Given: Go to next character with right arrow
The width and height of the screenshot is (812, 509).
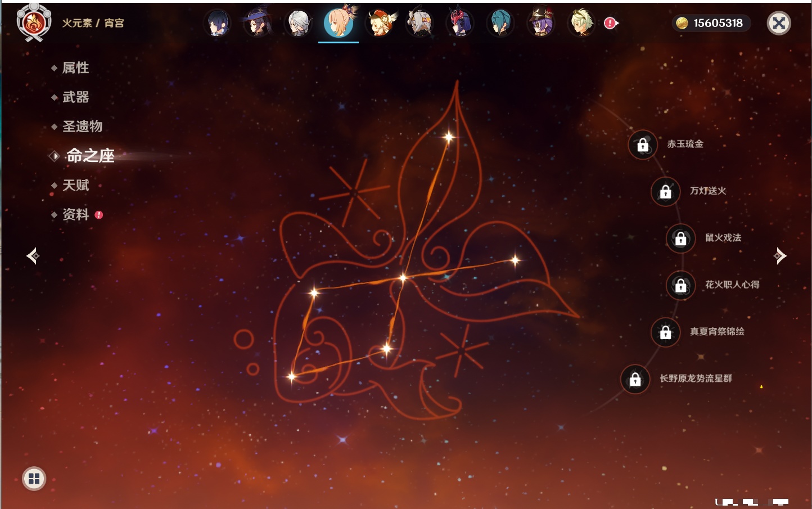Looking at the screenshot, I should (779, 256).
